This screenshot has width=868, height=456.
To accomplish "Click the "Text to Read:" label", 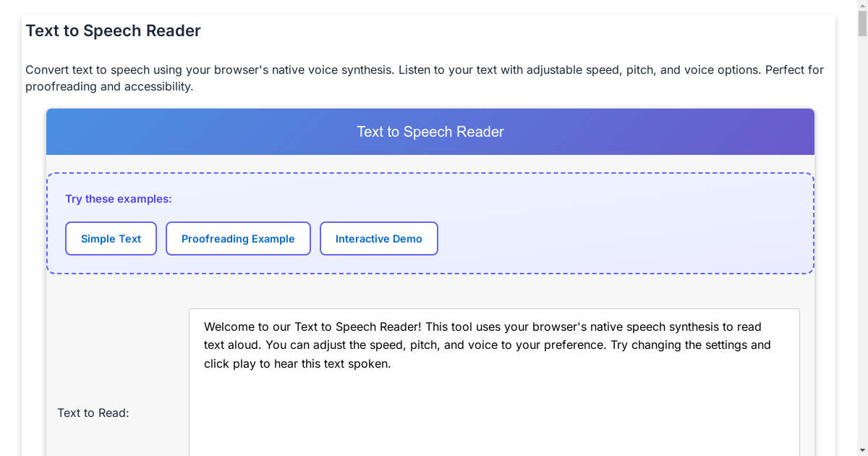I will 93,413.
